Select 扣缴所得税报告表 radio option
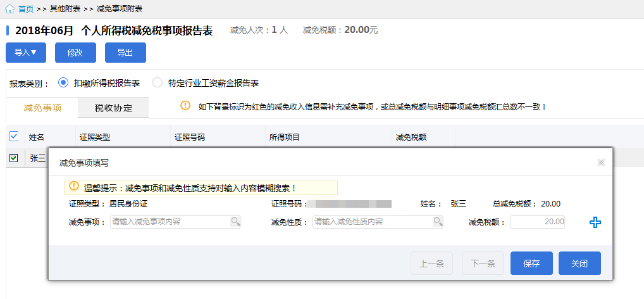This screenshot has width=644, height=299. [63, 82]
